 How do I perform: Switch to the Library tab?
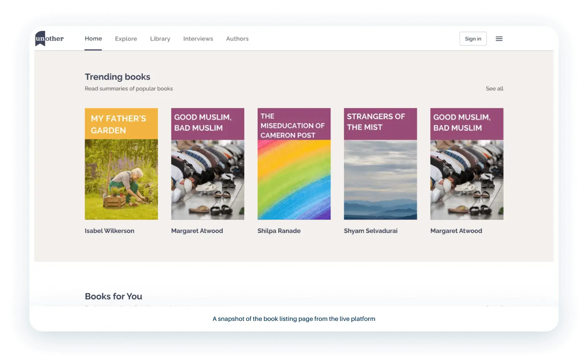(160, 39)
